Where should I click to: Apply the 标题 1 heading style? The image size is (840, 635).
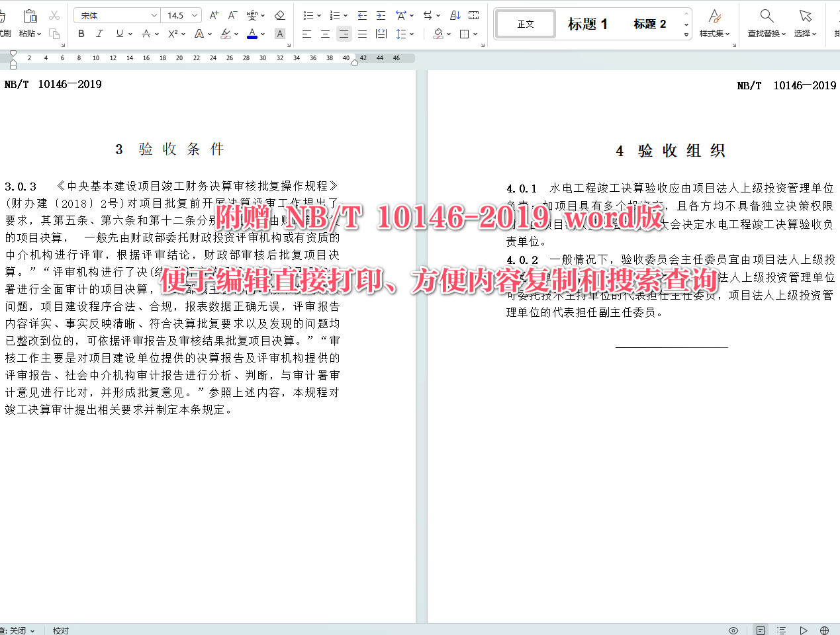click(588, 24)
